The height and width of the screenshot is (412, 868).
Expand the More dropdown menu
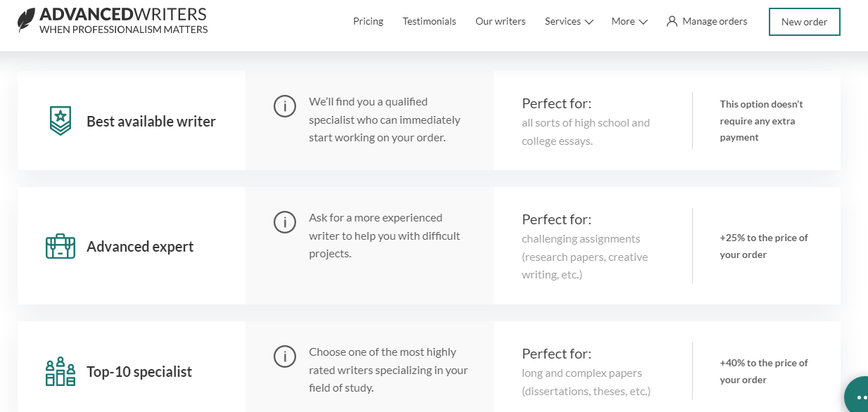tap(629, 21)
